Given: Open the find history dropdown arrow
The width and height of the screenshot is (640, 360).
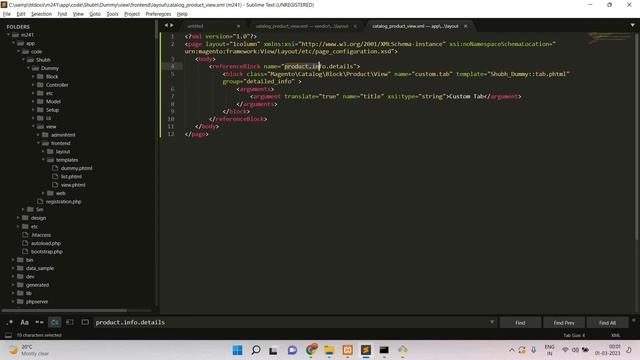Looking at the screenshot, I should click(492, 322).
